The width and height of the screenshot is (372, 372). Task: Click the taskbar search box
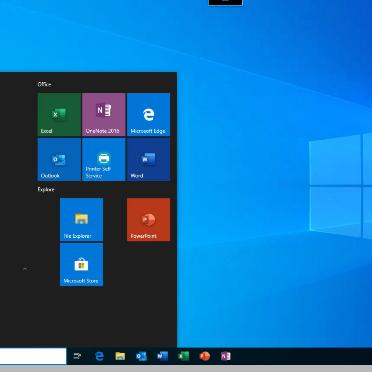coord(33,356)
